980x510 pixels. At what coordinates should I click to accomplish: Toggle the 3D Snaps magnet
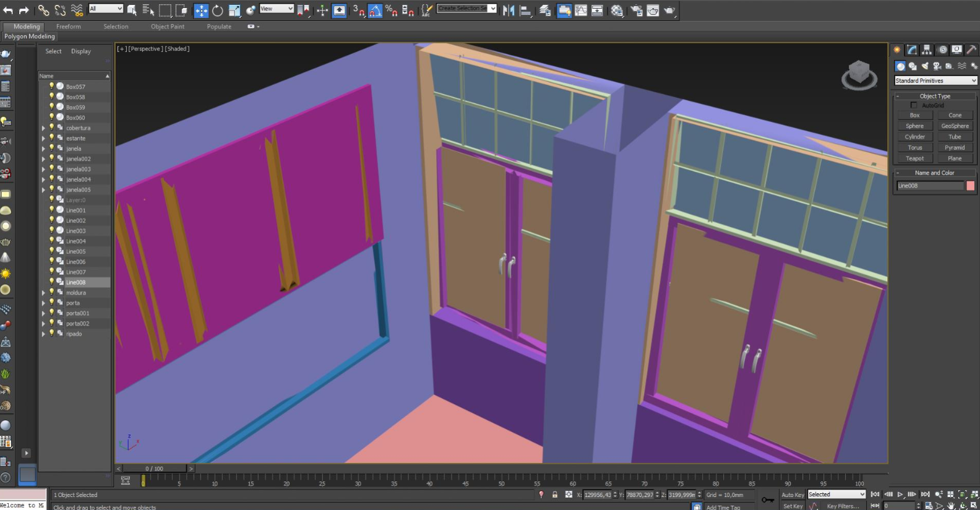pos(359,10)
